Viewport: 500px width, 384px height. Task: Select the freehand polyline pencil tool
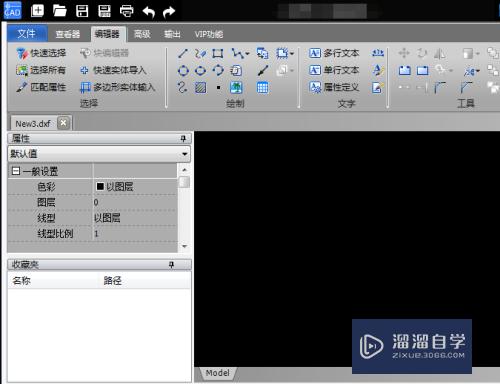[x=200, y=53]
